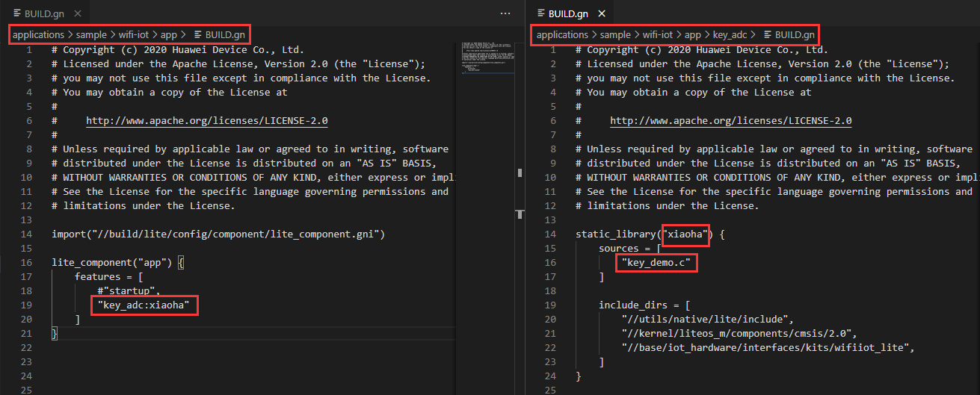
Task: Click closing brace on line 21 left editor
Action: 55,334
